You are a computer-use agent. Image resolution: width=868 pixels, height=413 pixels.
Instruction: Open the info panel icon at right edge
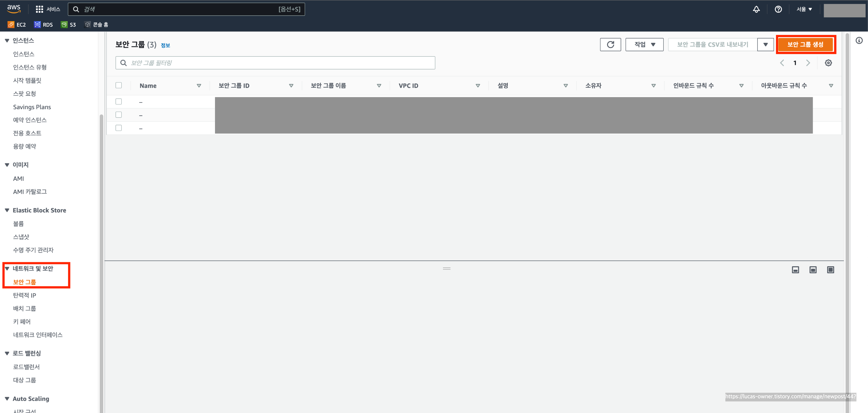(x=859, y=41)
